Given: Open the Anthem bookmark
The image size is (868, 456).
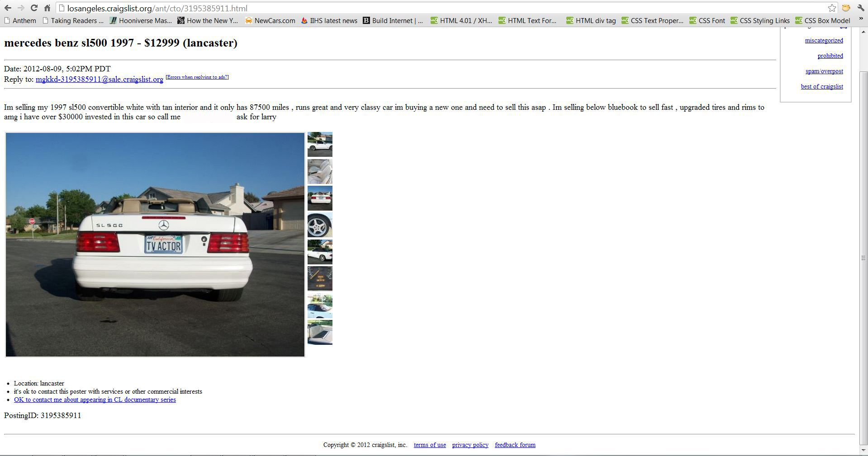Looking at the screenshot, I should coord(20,21).
